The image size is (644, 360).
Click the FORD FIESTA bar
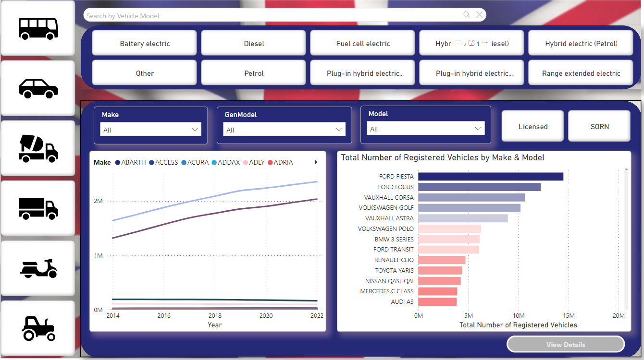coord(490,177)
